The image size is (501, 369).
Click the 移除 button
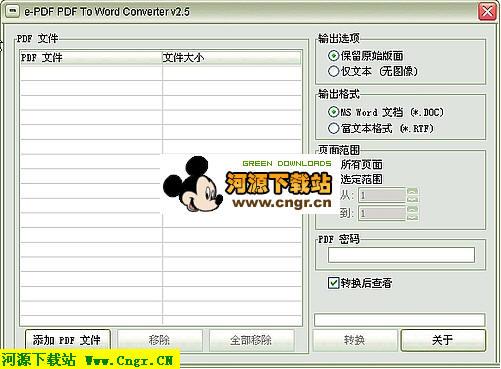point(160,340)
